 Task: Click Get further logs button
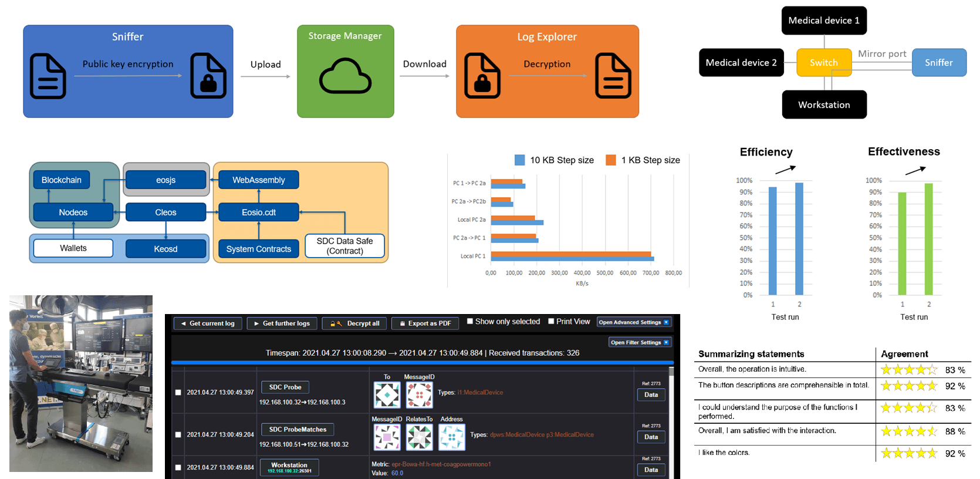coord(282,323)
